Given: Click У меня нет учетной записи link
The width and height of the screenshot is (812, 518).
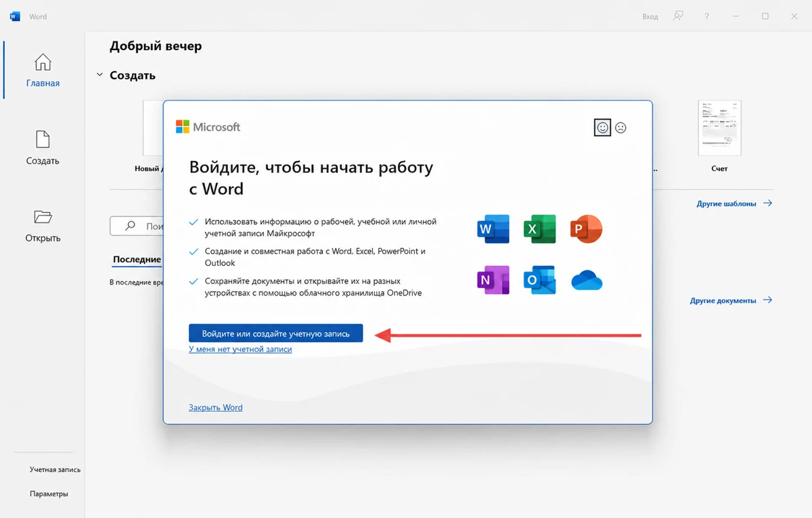Looking at the screenshot, I should coord(240,350).
